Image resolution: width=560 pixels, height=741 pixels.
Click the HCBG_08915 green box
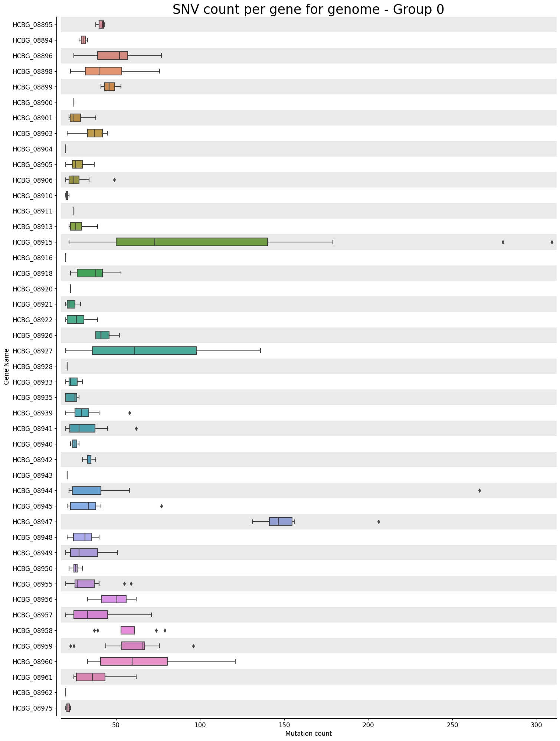192,242
